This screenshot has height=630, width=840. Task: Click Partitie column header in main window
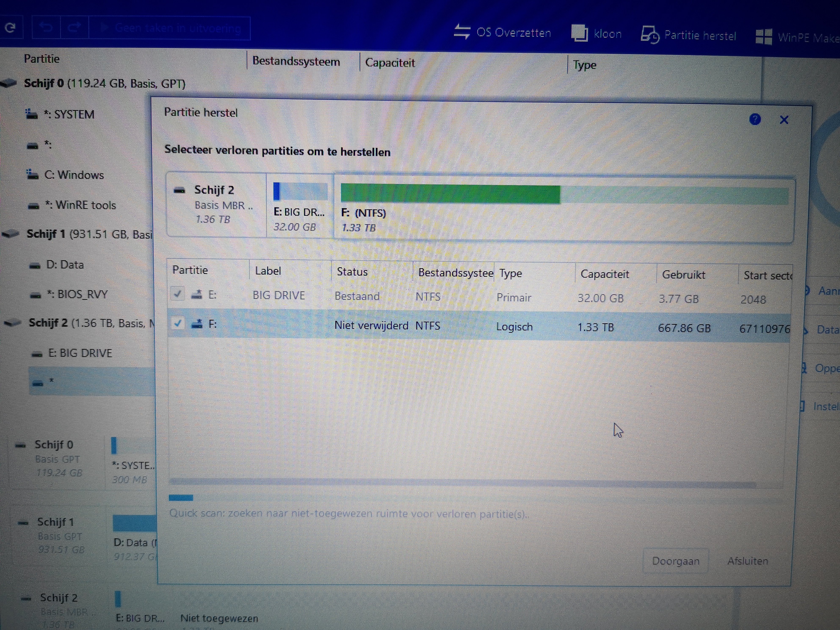42,59
